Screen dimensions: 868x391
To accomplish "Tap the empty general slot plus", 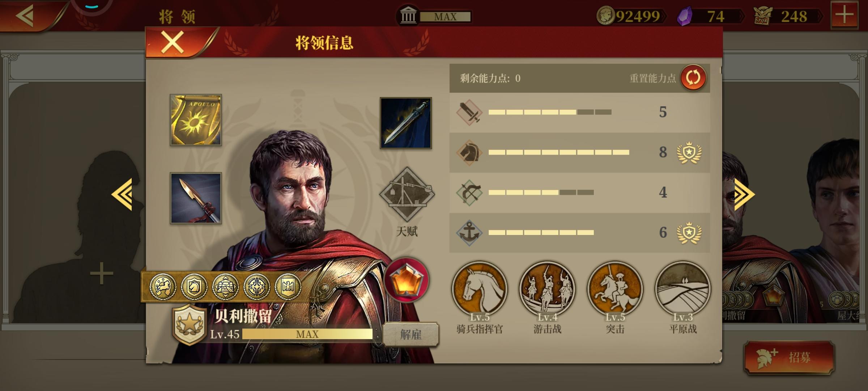I will click(101, 273).
